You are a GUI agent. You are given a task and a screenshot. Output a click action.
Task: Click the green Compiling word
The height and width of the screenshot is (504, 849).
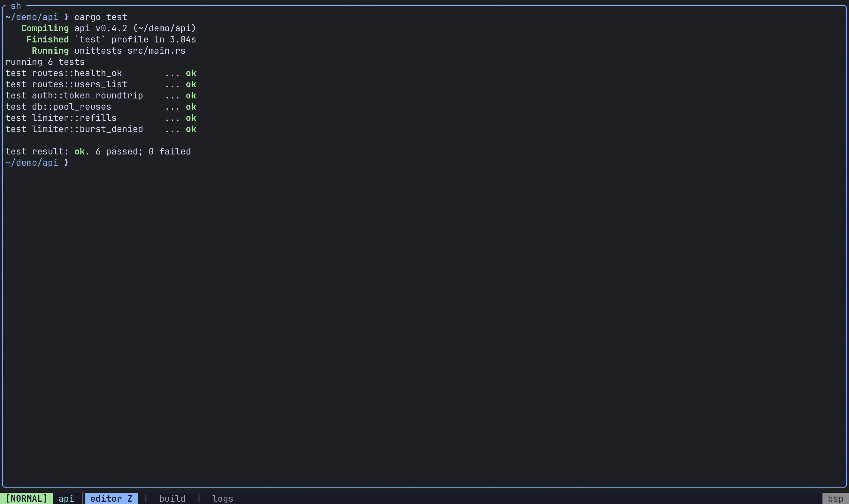pyautogui.click(x=45, y=28)
